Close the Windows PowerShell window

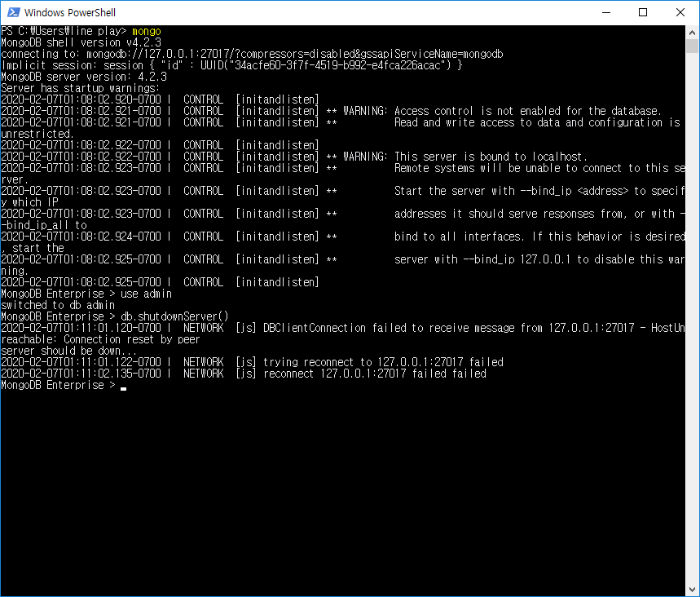[680, 12]
